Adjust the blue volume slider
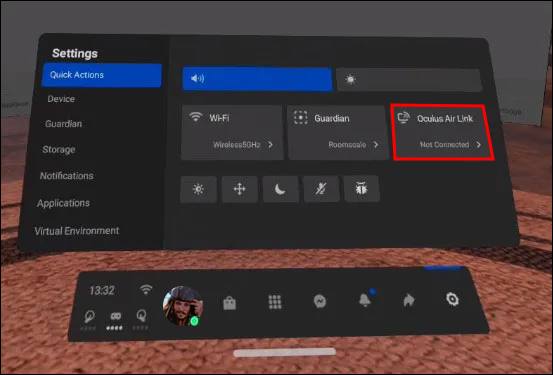This screenshot has width=553, height=375. [257, 79]
